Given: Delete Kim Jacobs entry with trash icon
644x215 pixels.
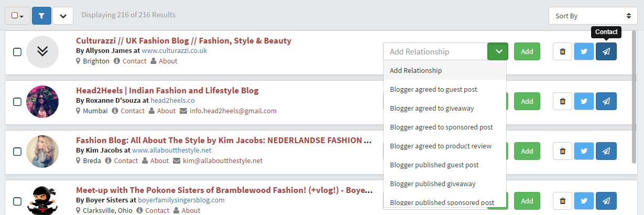Looking at the screenshot, I should coord(563,151).
